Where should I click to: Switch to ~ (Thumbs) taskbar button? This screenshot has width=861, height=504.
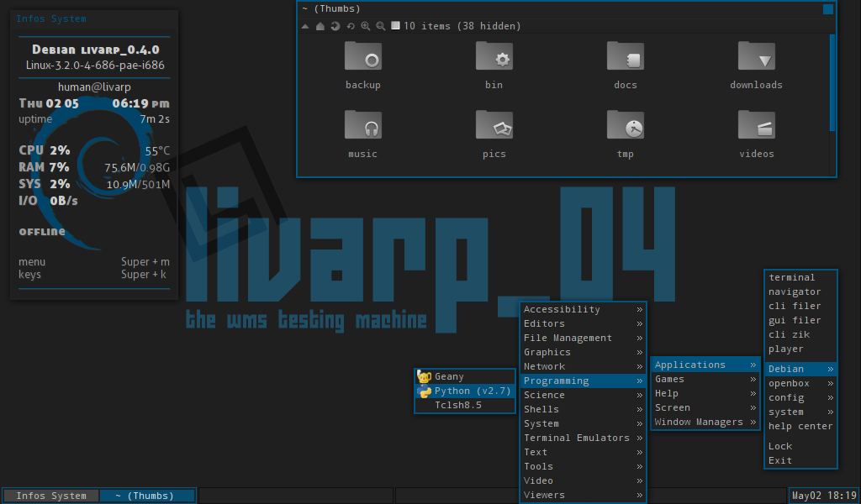(x=147, y=496)
